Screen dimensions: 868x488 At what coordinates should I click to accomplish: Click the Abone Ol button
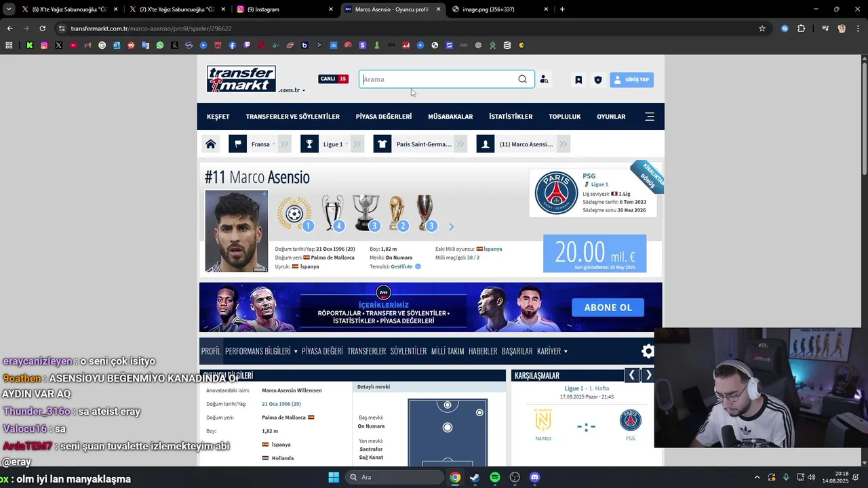608,307
